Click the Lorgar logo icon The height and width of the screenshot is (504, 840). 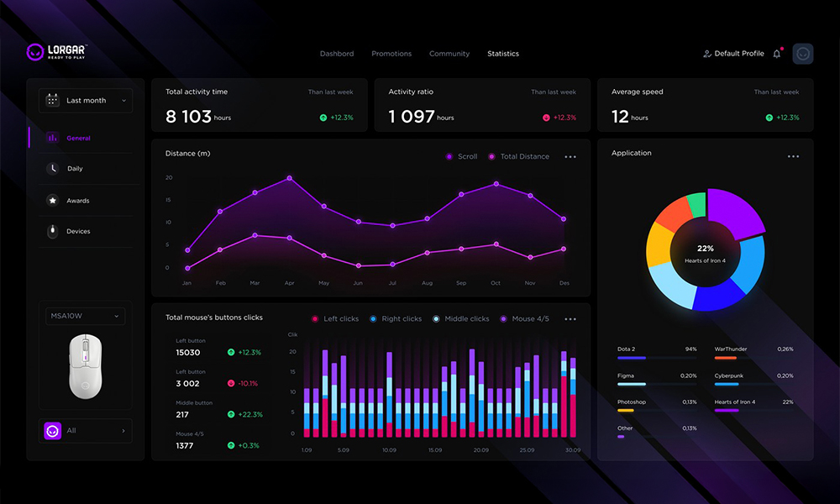[34, 52]
